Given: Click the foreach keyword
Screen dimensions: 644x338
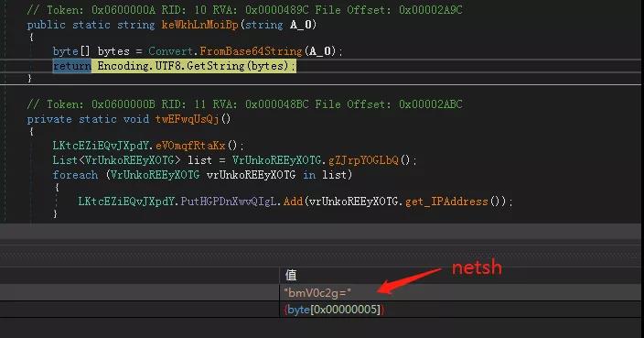Looking at the screenshot, I should pos(75,175).
